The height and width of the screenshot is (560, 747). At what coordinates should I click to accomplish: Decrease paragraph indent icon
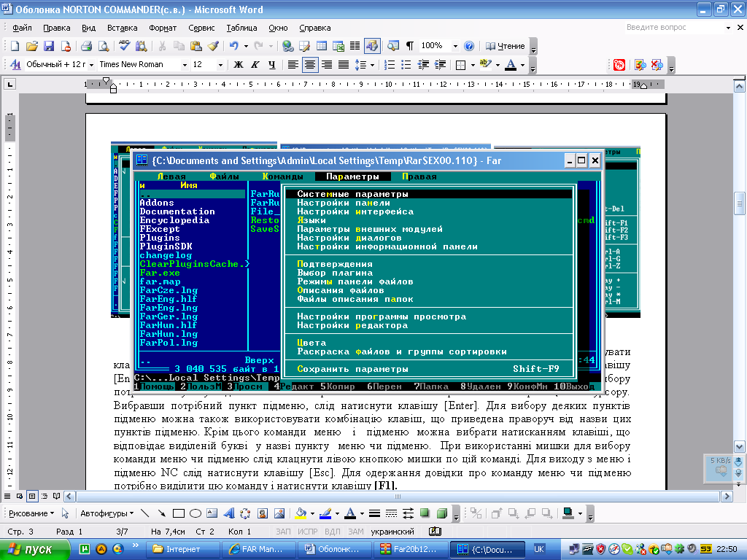[423, 65]
